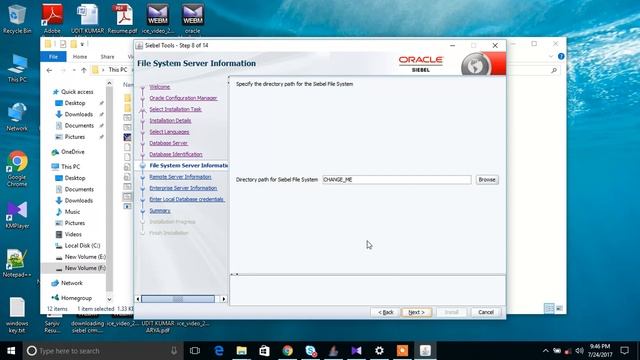The width and height of the screenshot is (640, 360).
Task: Launch KMPlayer from desktop
Action: click(17, 215)
